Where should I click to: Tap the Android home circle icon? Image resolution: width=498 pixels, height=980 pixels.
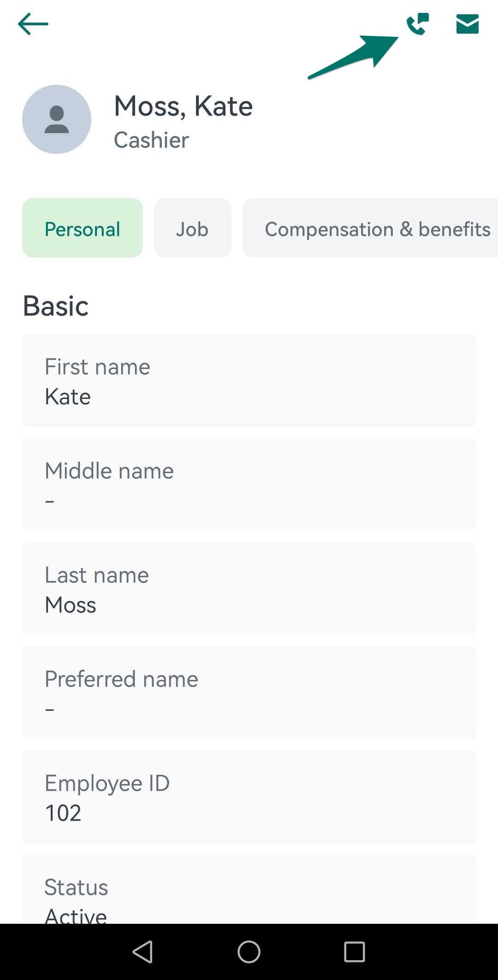tap(249, 952)
